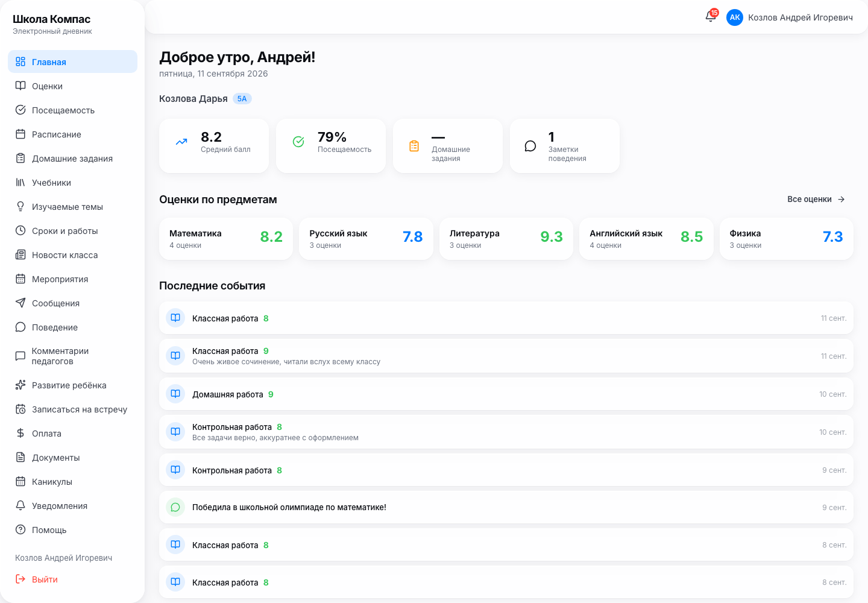The height and width of the screenshot is (603, 868).
Task: Click the Помощь question-mark icon
Action: pos(20,529)
